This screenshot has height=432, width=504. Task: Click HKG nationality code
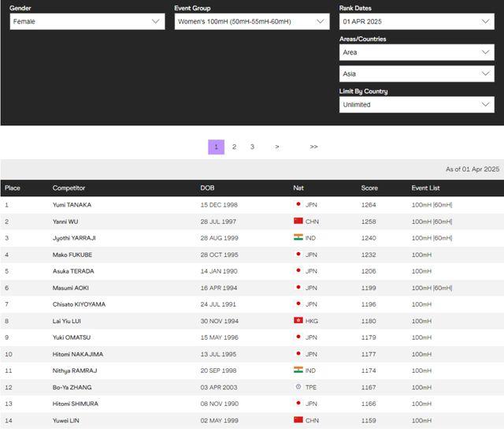312,321
